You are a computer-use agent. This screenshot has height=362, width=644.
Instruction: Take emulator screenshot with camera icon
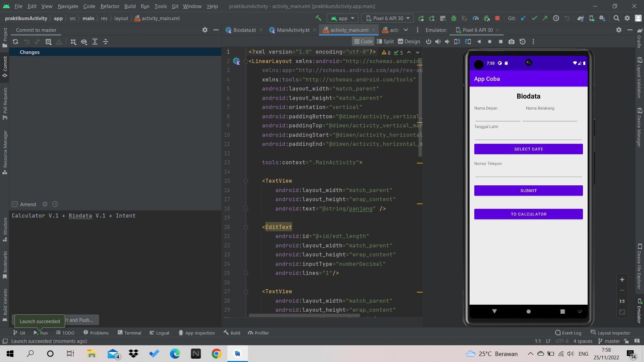coord(511,42)
